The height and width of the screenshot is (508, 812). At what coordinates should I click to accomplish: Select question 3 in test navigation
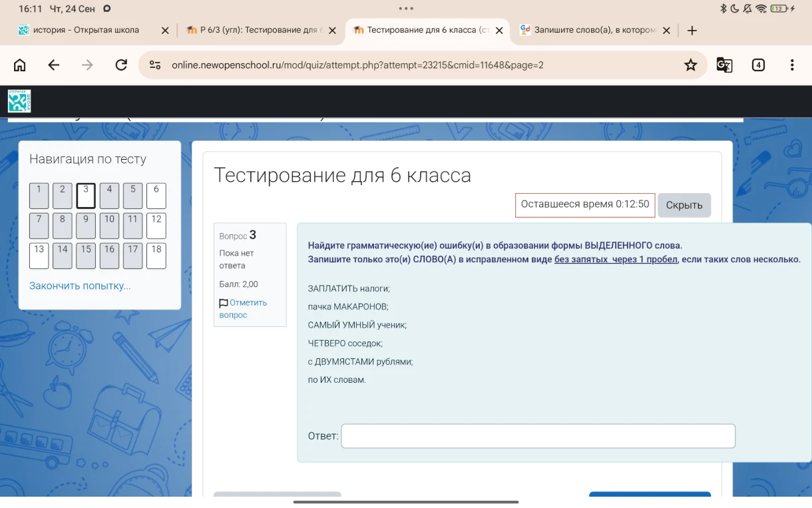coord(86,196)
